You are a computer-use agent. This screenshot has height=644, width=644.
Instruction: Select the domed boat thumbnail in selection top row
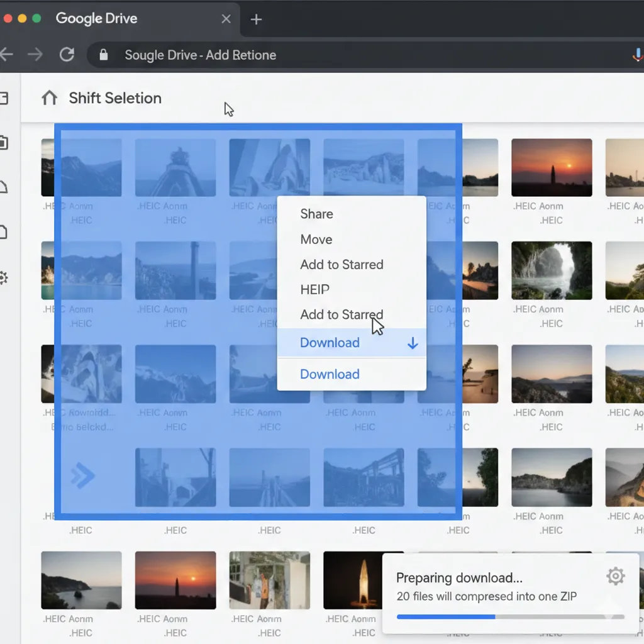tap(175, 167)
